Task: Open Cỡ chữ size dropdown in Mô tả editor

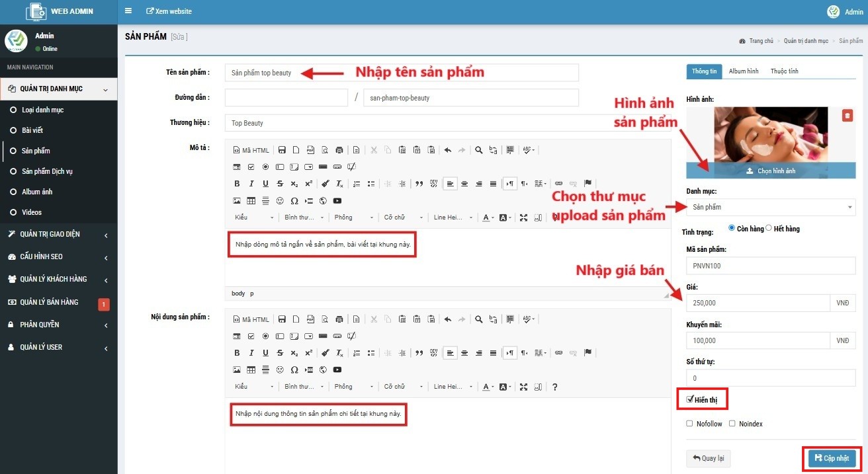Action: (404, 217)
